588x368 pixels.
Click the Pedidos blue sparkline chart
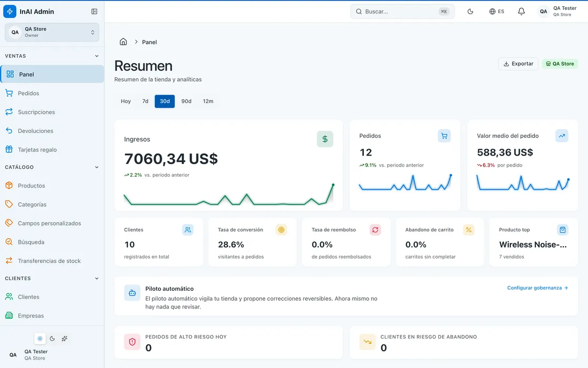tap(405, 182)
